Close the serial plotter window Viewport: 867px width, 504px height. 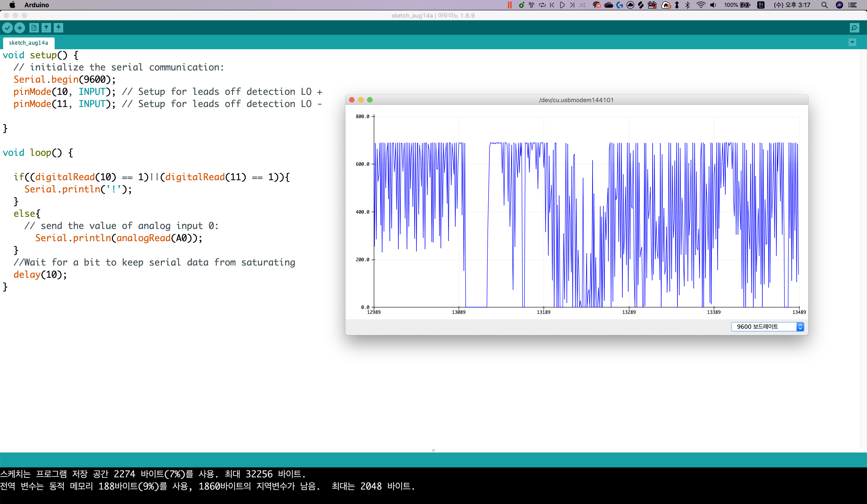(352, 100)
